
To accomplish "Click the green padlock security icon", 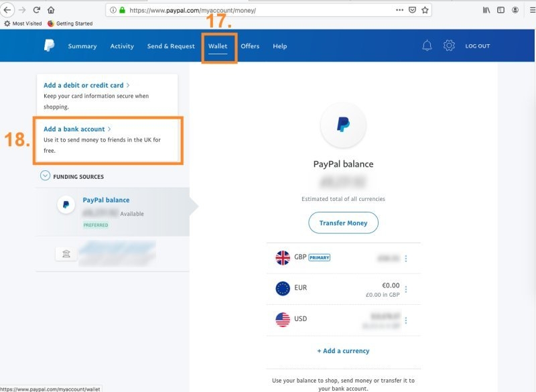I will (122, 10).
